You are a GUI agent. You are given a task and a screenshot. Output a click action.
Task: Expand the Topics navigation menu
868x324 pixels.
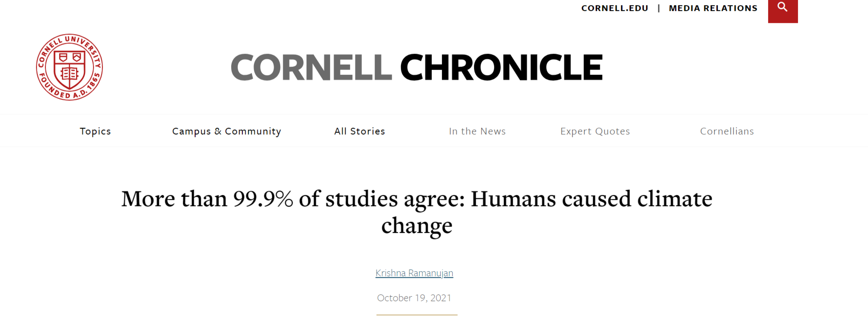95,131
